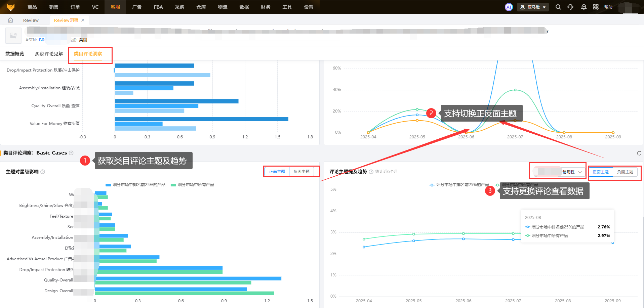Viewport: 644px width, 308px height.
Task: Expand the 亚马逊 platform dropdown
Action: point(533,7)
